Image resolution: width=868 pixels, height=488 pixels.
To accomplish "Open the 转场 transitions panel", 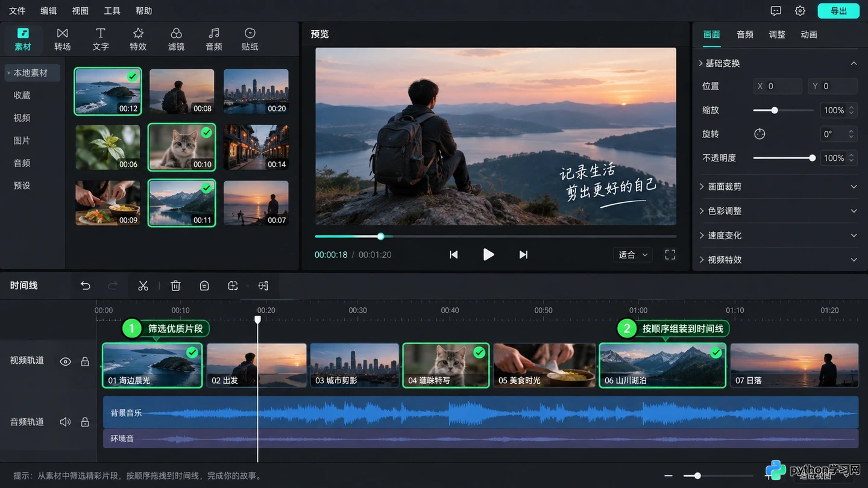I will click(x=62, y=39).
